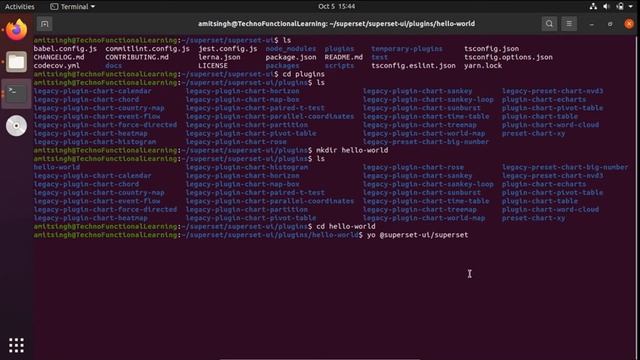
Task: Click codecov.yml file name
Action: pyautogui.click(x=57, y=66)
